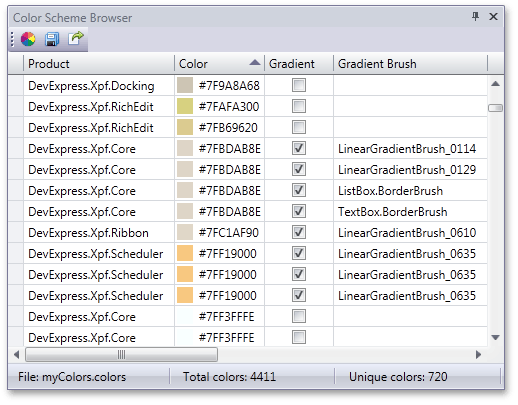
Task: Click the toolbar grip handle dots
Action: coord(12,39)
